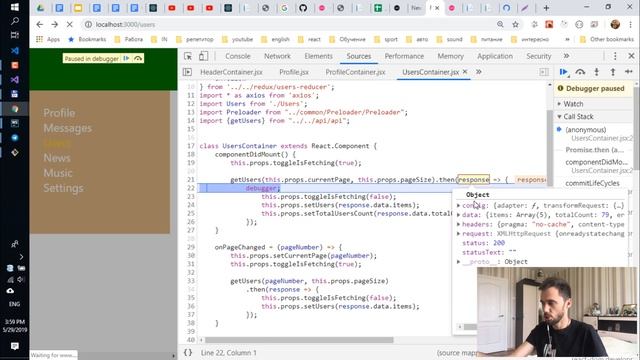This screenshot has width=640, height=360.
Task: Open Chrome main menu
Action: click(631, 24)
